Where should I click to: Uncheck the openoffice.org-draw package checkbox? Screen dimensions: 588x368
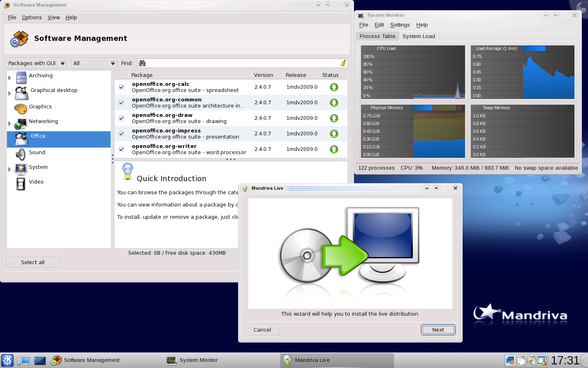121,118
